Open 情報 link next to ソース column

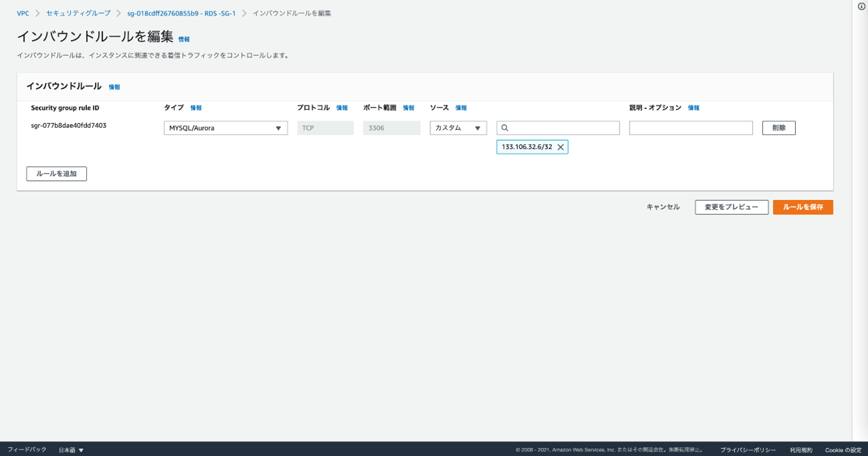461,108
